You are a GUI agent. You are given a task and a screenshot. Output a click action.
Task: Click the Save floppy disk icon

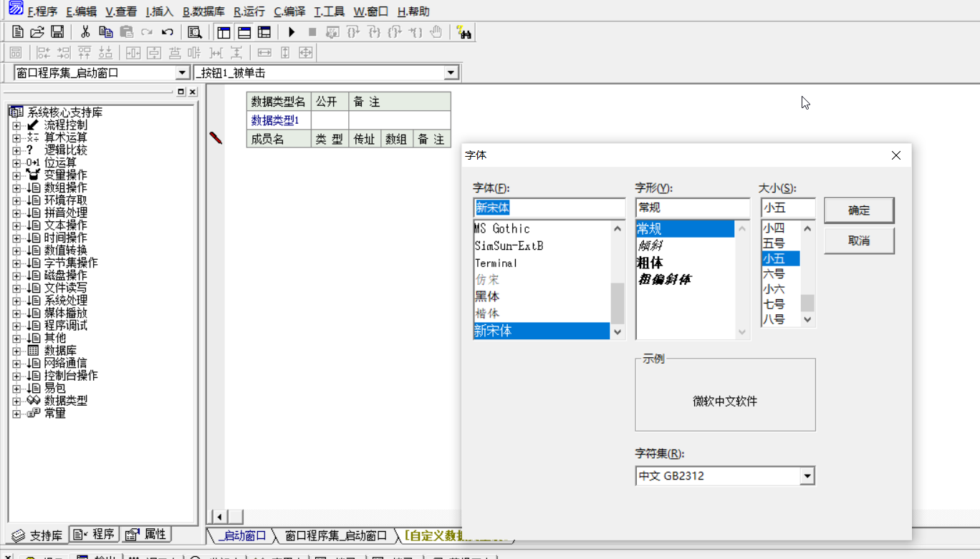[x=57, y=32]
